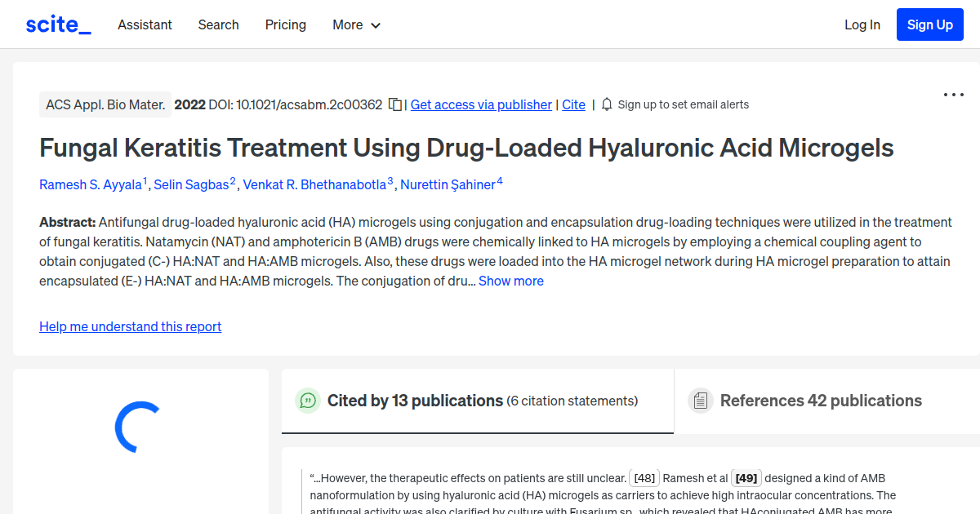Click Help me understand this report
Image resolution: width=980 pixels, height=514 pixels.
click(130, 326)
